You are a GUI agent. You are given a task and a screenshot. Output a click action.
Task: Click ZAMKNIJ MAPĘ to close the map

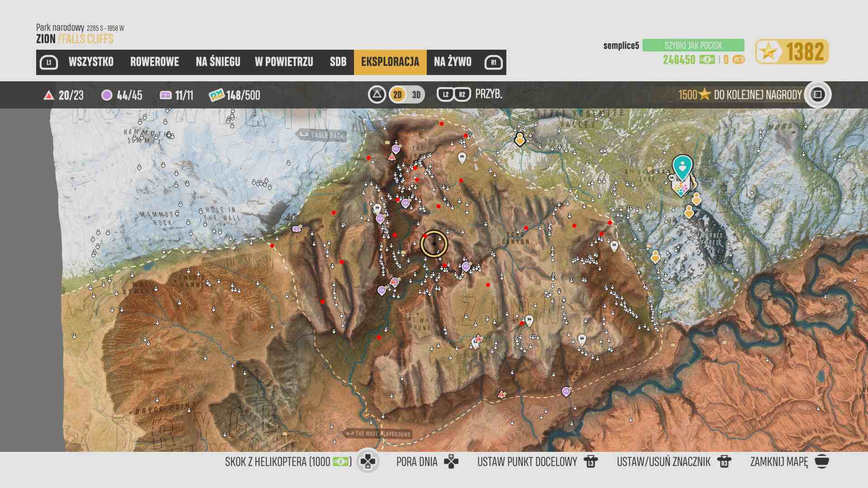click(x=779, y=462)
